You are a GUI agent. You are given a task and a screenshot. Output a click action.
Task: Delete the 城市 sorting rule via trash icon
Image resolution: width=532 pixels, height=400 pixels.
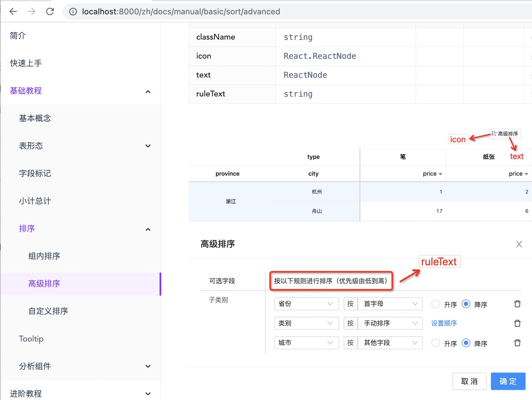tap(518, 343)
